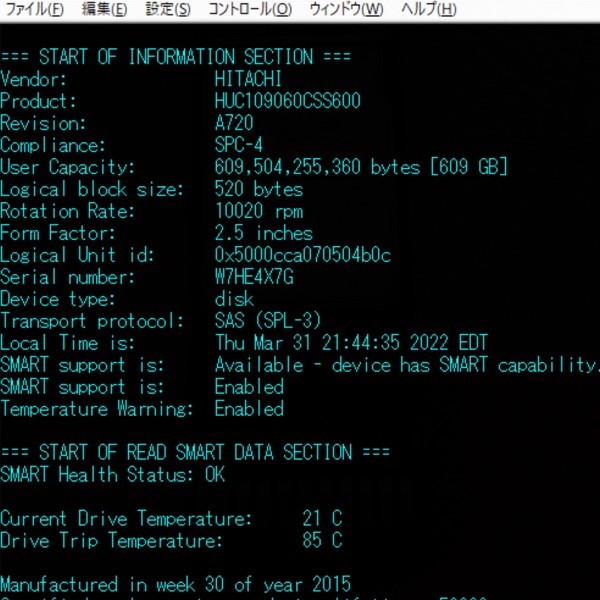Click product name HUC109060CSS600
The image size is (600, 600).
[287, 101]
